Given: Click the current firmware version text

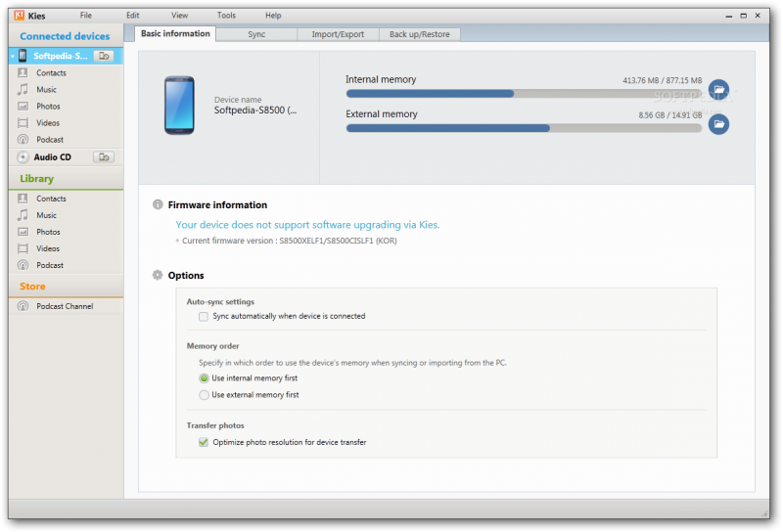Looking at the screenshot, I should pyautogui.click(x=290, y=241).
